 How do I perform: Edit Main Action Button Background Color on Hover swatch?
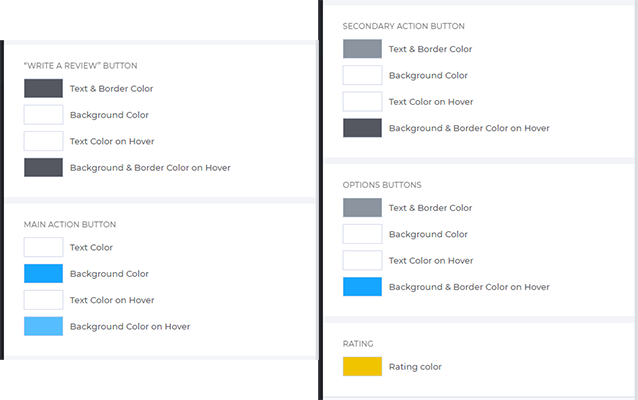coord(44,326)
